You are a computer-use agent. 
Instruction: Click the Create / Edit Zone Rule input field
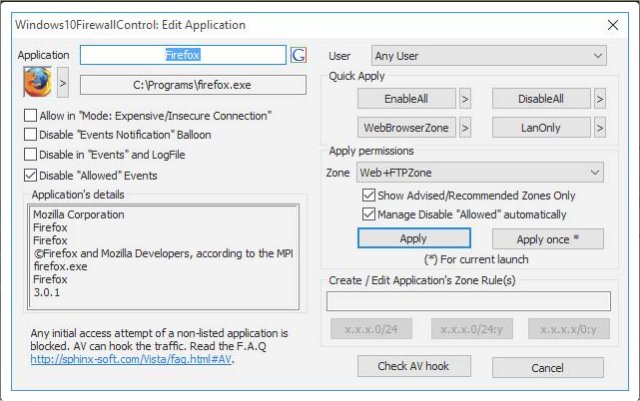[468, 300]
